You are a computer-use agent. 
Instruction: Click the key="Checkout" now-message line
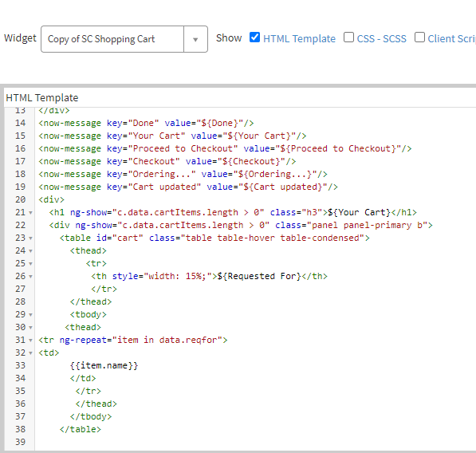pyautogui.click(x=167, y=161)
